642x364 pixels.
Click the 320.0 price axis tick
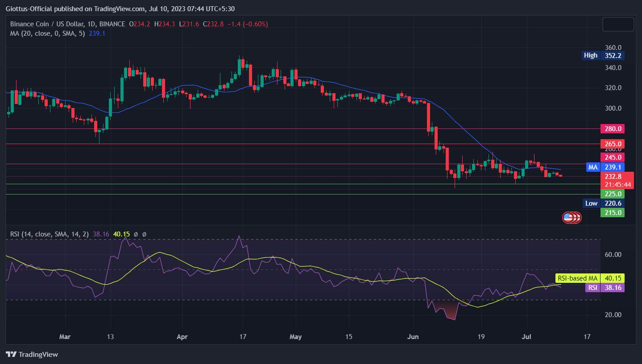[613, 88]
